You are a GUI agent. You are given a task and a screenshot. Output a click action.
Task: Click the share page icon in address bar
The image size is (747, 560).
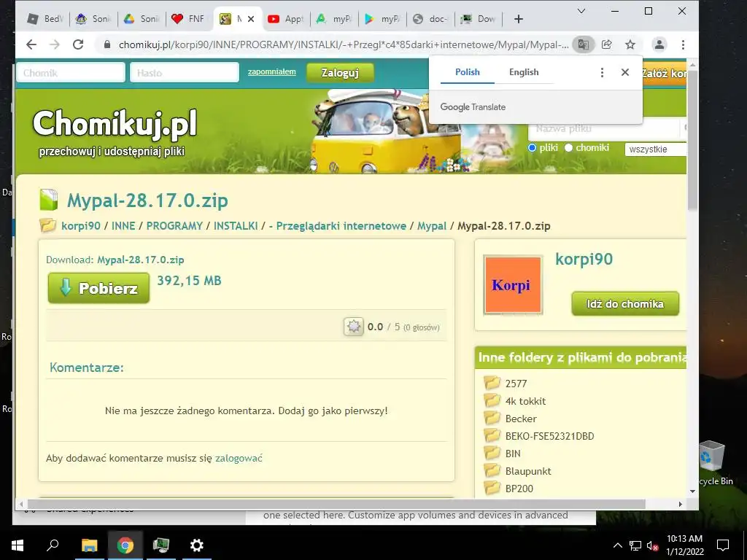coord(606,44)
